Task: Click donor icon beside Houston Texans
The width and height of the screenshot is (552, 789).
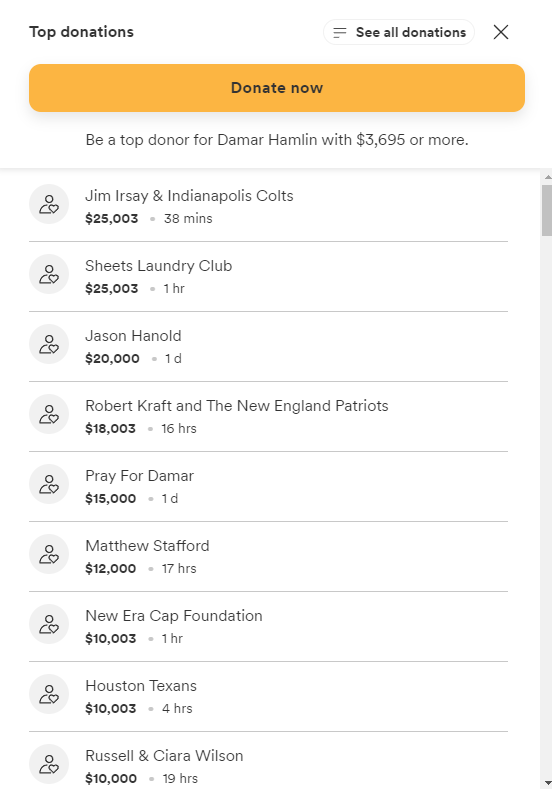Action: coord(49,693)
